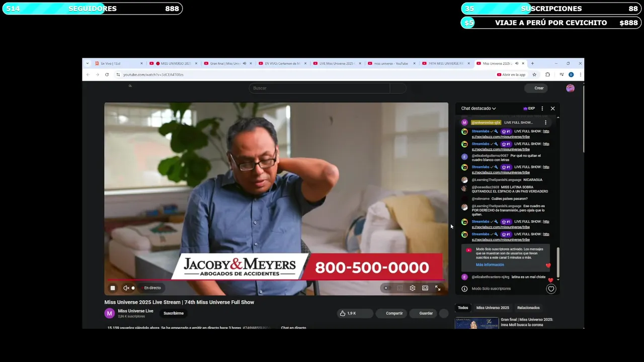Select the Relacionados filter chip
This screenshot has width=644, height=362.
pyautogui.click(x=528, y=308)
